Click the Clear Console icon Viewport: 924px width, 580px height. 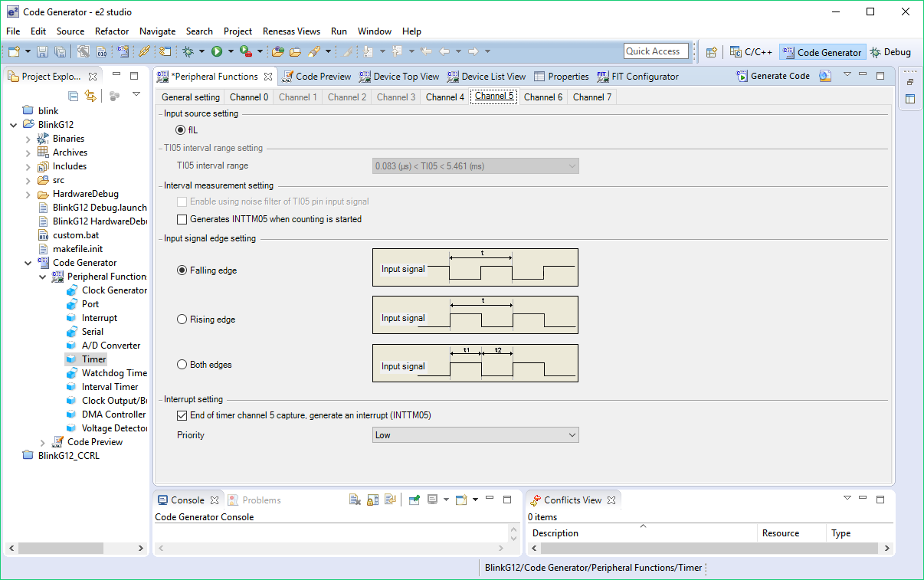coord(355,500)
